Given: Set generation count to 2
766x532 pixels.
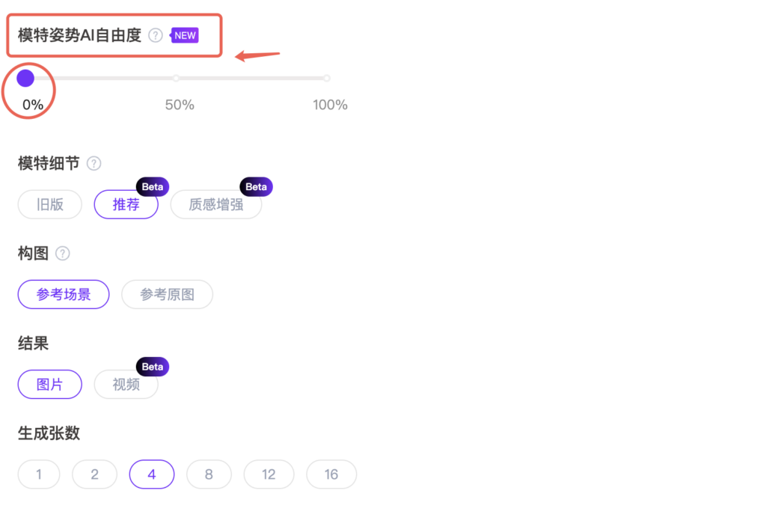Looking at the screenshot, I should [94, 474].
